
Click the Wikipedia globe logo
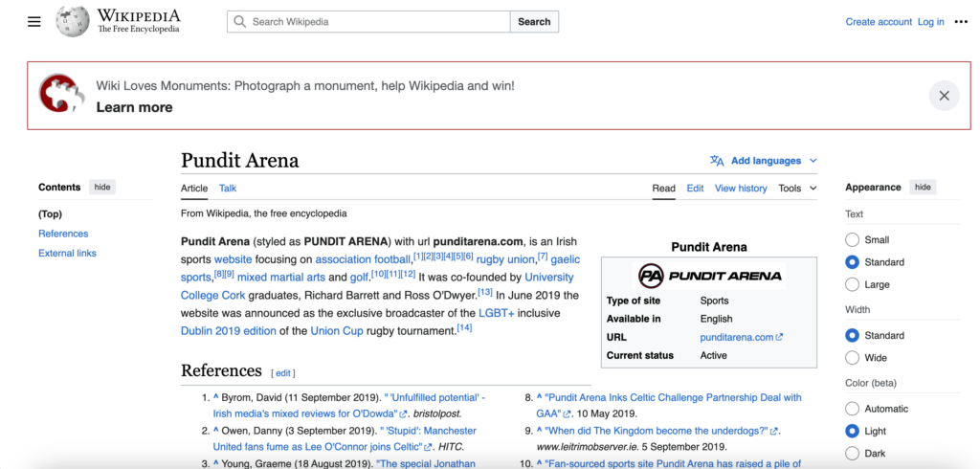pyautogui.click(x=73, y=21)
